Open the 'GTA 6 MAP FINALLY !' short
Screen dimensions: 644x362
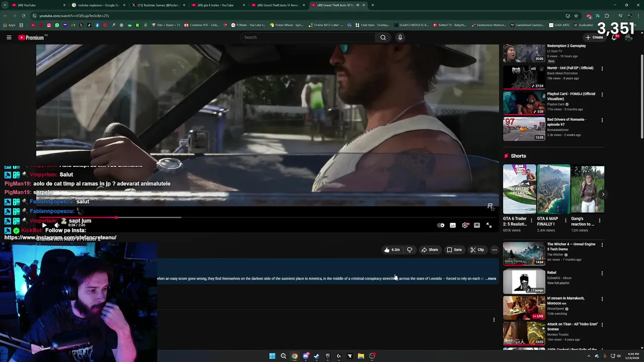click(x=553, y=189)
